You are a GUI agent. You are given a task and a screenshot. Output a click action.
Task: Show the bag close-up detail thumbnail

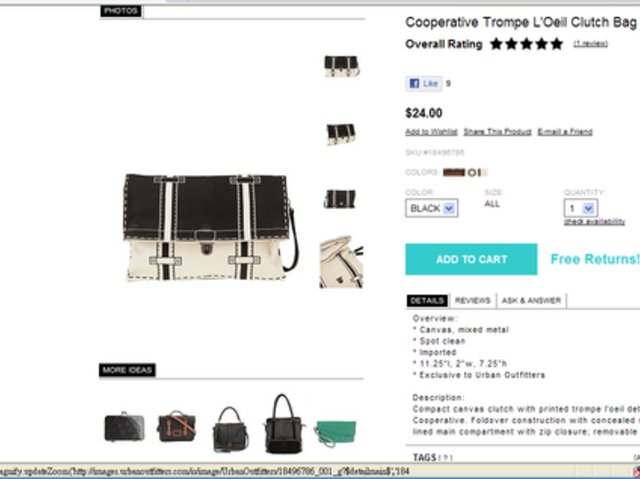341,262
